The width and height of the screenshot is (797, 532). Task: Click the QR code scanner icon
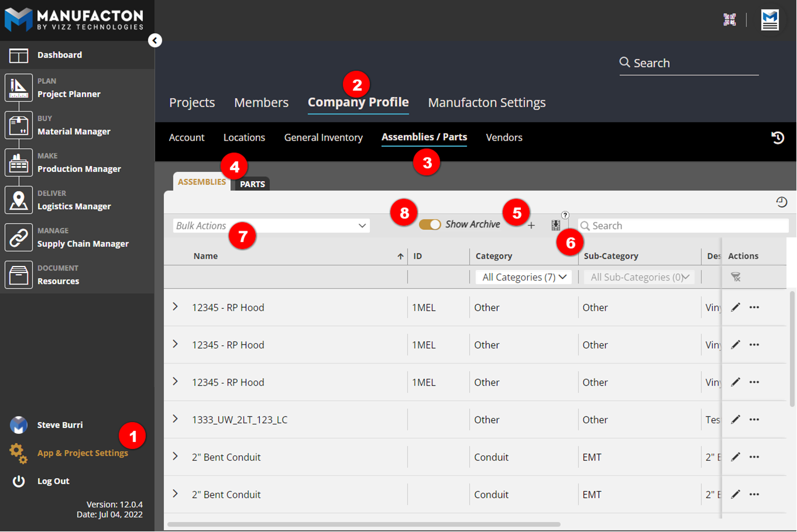(x=729, y=19)
